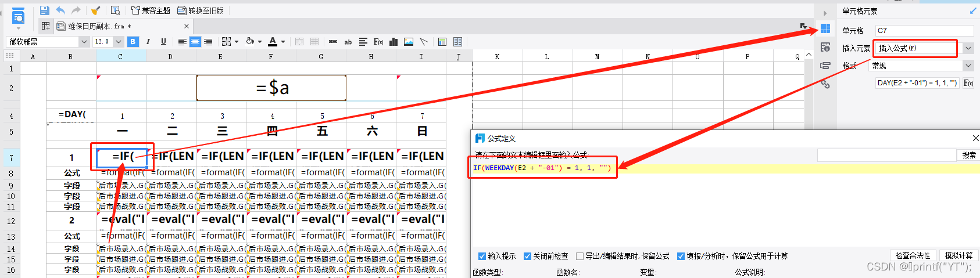Open the 格式 常规 dropdown
The image size is (980, 278).
tap(968, 66)
